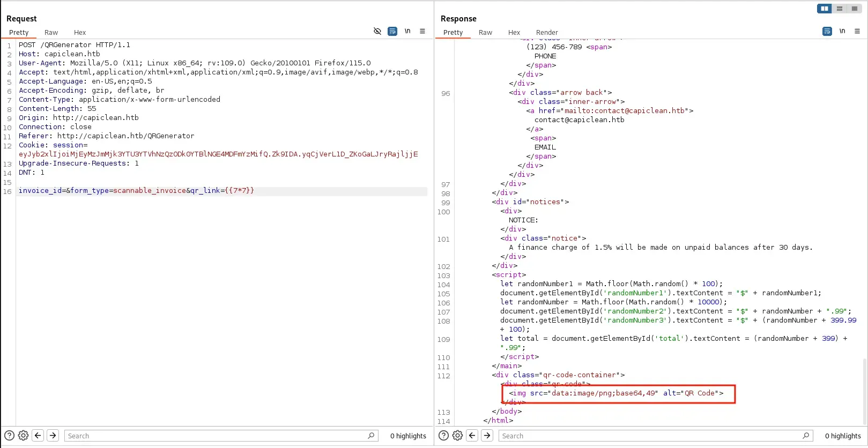
Task: Click the closing </html> tag line
Action: [x=498, y=421]
